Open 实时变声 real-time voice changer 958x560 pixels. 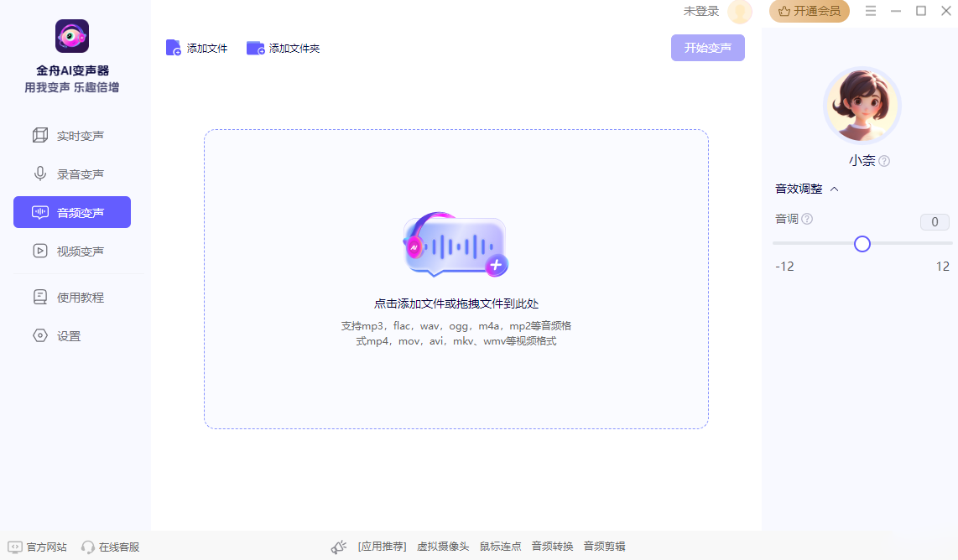[x=72, y=135]
